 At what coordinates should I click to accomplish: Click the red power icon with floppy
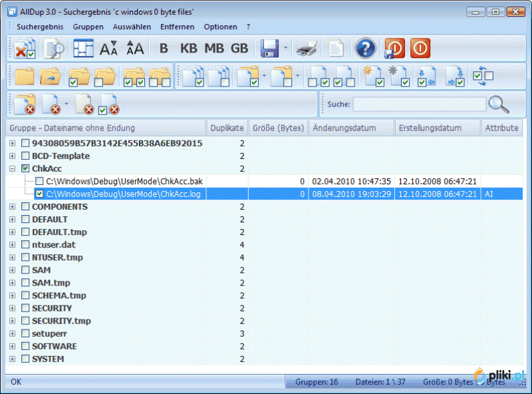pos(394,48)
